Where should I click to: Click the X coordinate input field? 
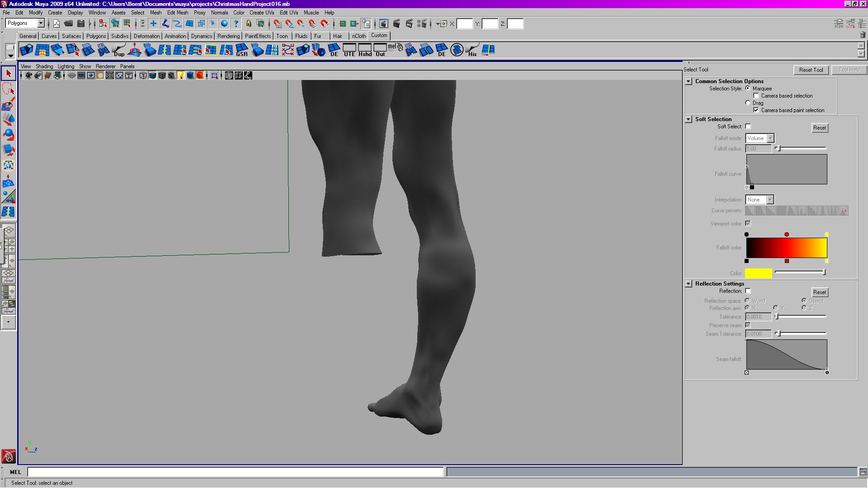point(465,24)
